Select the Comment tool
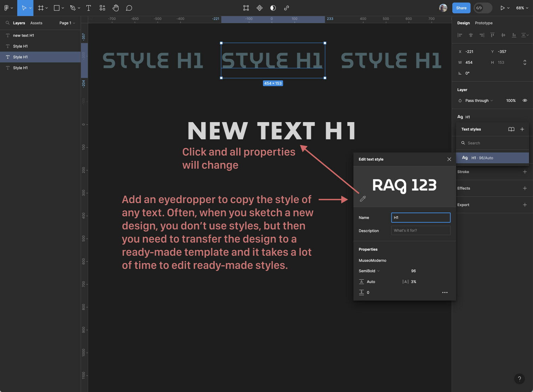 click(x=129, y=8)
